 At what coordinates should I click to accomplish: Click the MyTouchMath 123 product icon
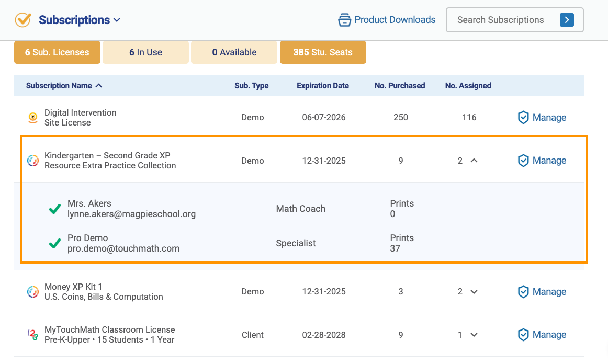coord(33,335)
